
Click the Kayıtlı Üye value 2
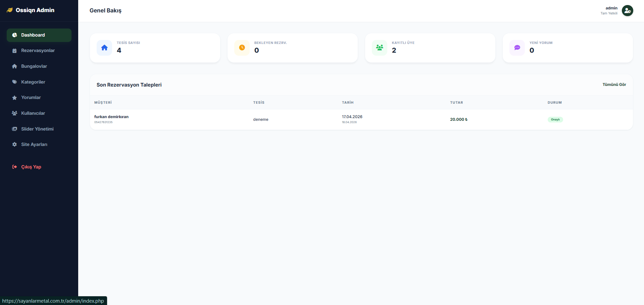click(x=394, y=50)
